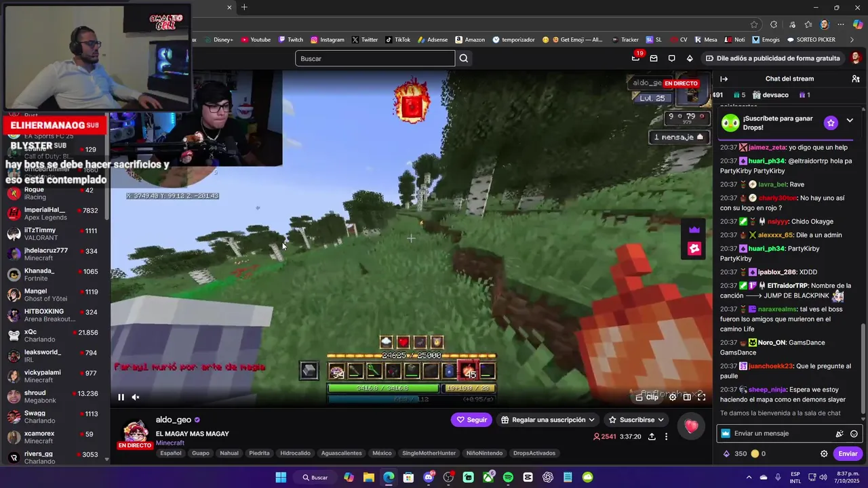Unmute the stream audio
868x488 pixels.
coord(136,397)
